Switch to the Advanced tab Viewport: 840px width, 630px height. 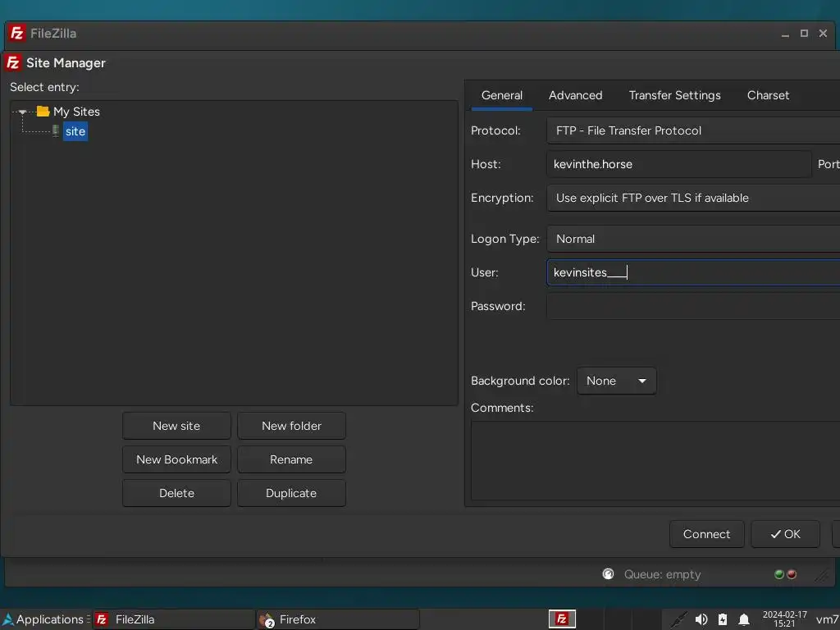(x=575, y=95)
